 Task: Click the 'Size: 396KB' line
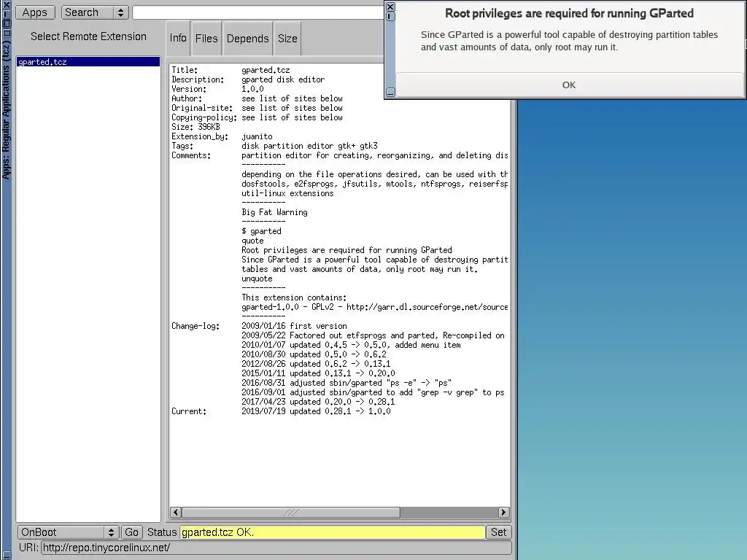tap(196, 127)
